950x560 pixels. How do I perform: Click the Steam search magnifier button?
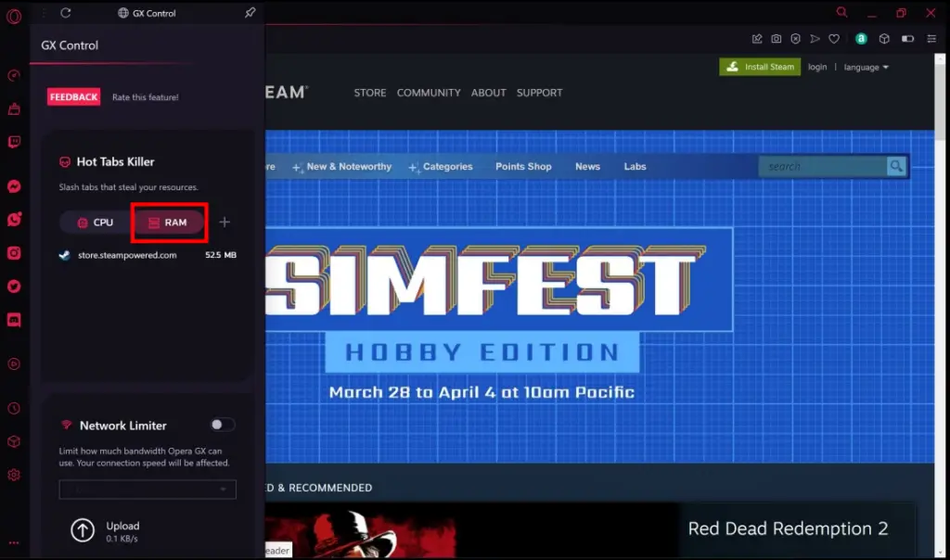[x=896, y=166]
